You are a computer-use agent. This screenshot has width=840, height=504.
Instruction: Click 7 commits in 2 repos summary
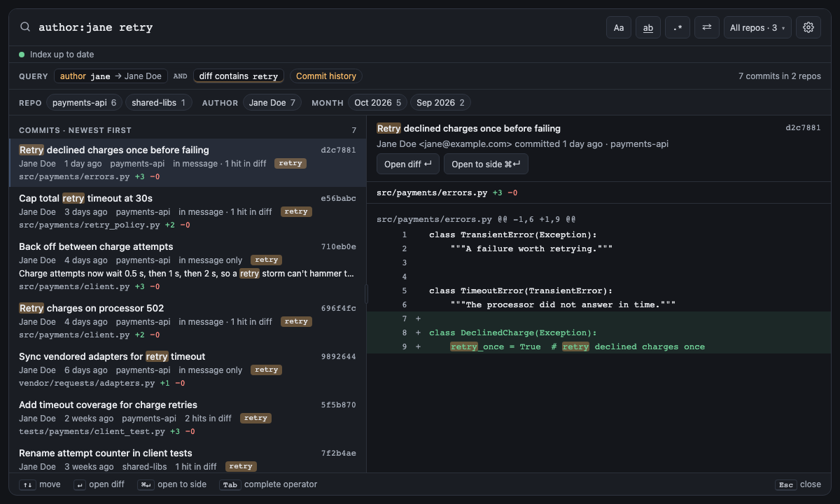tap(780, 76)
